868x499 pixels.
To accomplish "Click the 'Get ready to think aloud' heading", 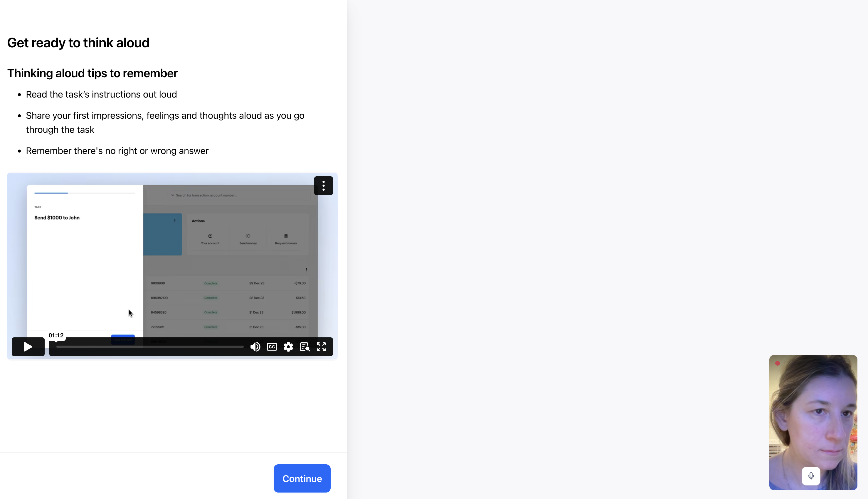I will pyautogui.click(x=78, y=43).
